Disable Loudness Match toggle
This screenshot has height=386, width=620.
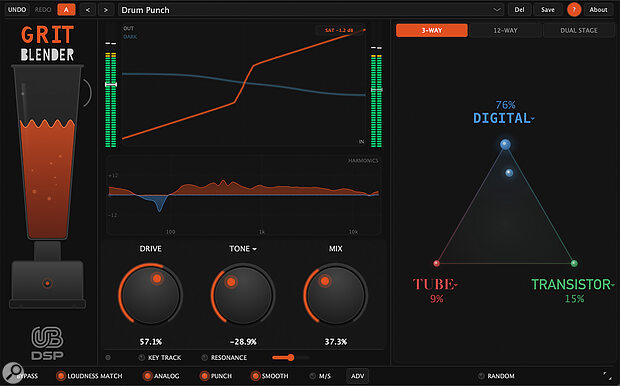pyautogui.click(x=61, y=376)
